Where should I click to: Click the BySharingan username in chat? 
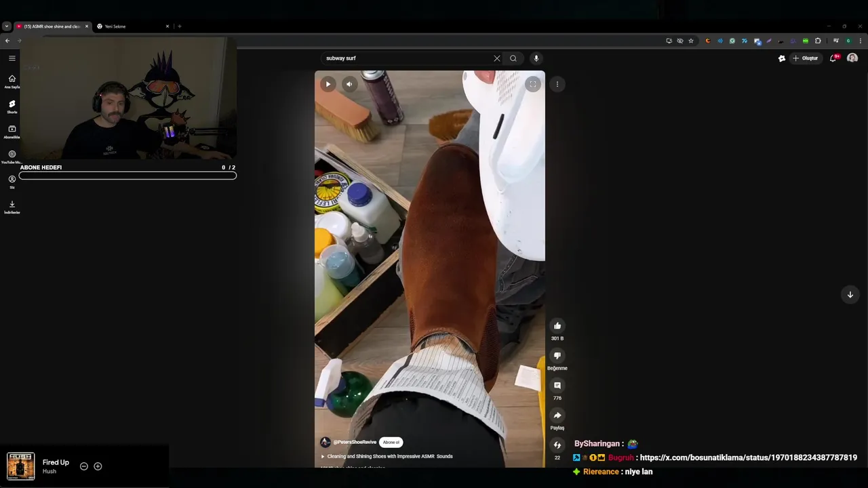coord(597,443)
